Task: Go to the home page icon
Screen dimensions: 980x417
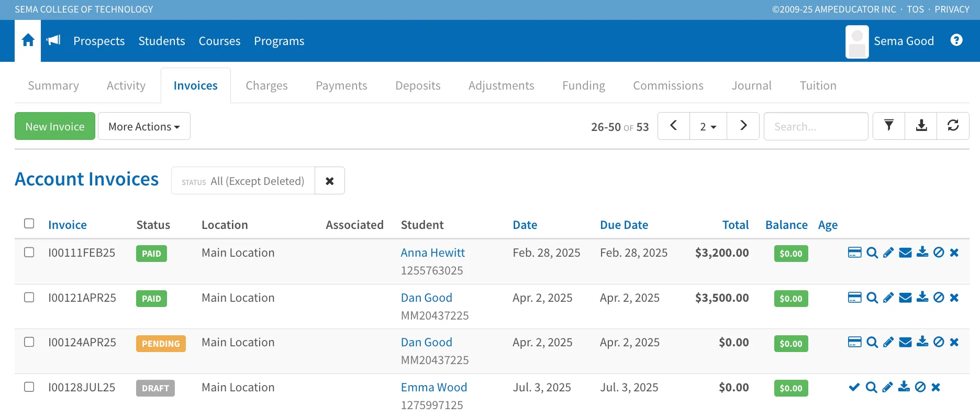Action: (28, 40)
